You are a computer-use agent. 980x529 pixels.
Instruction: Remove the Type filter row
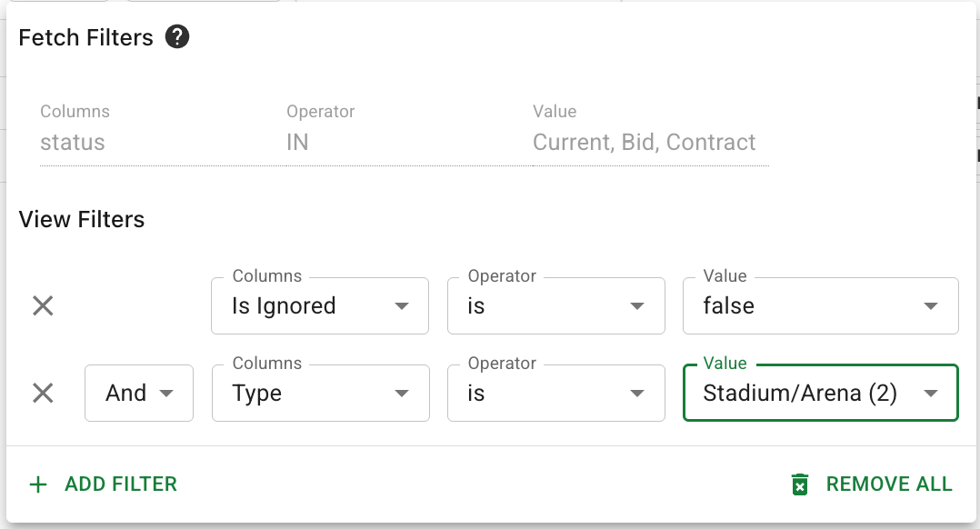click(x=43, y=393)
